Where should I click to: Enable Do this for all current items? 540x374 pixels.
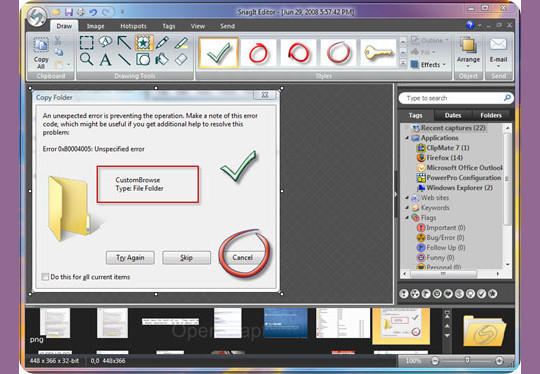(x=45, y=277)
